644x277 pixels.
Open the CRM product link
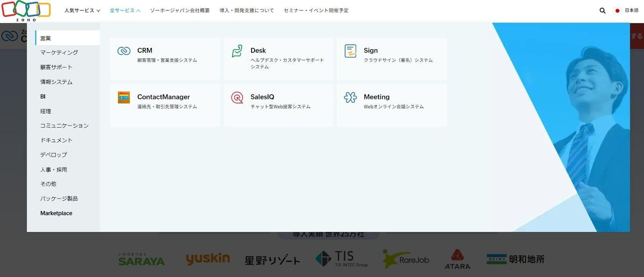(144, 50)
